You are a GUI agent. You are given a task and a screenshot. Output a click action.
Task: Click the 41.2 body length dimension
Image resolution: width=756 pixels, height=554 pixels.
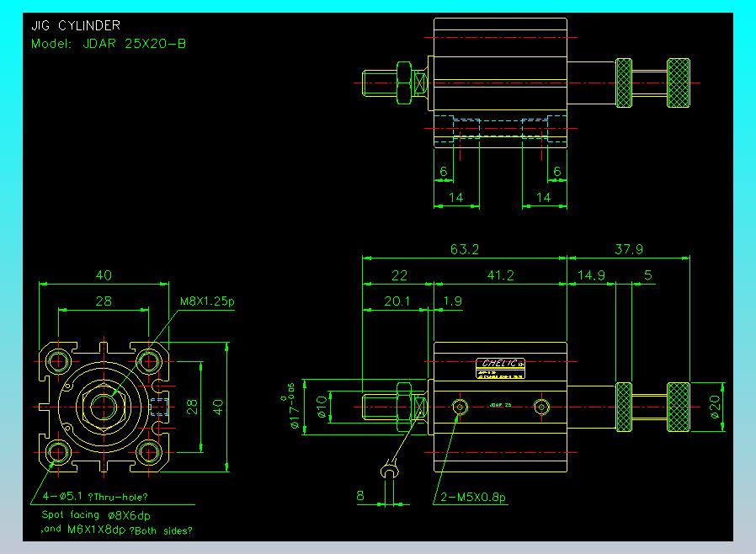[x=500, y=275]
